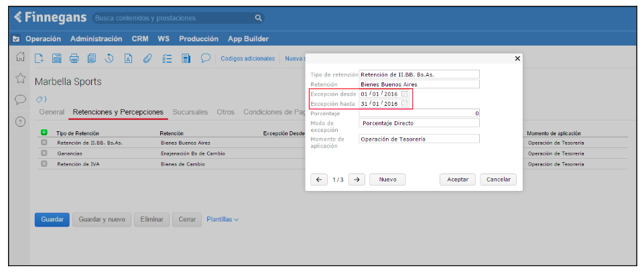Viewport: 644px width, 274px height.
Task: Click the Modo de excepción field
Action: coord(419,123)
